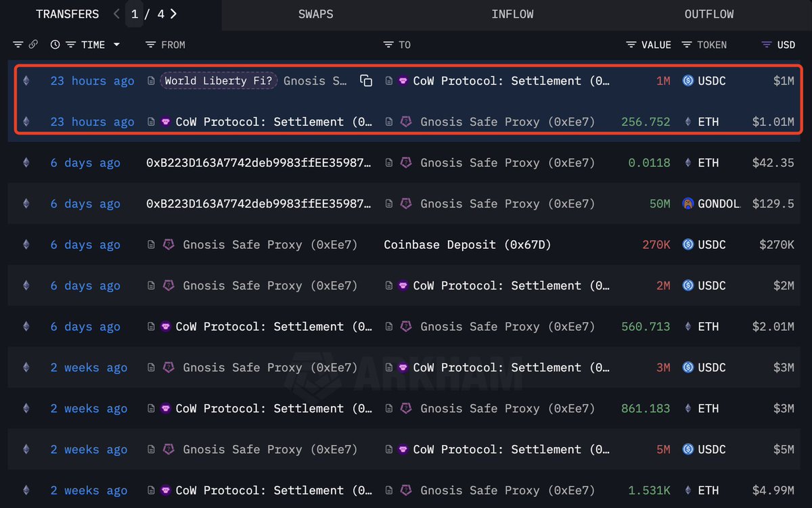This screenshot has height=508, width=812.
Task: Click ETH token icon in 560.713 row
Action: tap(688, 327)
